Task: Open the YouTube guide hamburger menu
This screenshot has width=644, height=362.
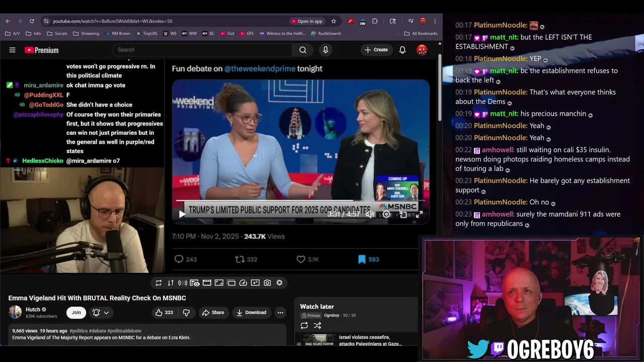Action: (13, 50)
